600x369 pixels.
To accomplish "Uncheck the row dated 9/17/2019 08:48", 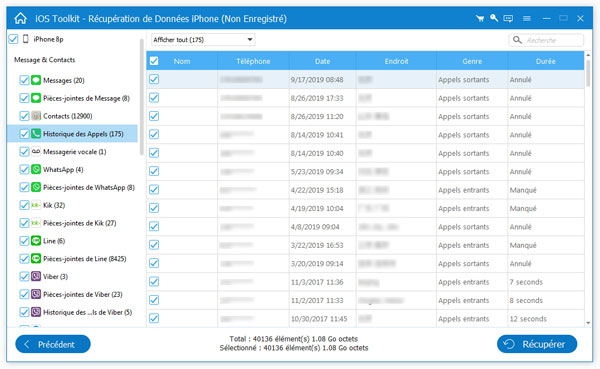I will tap(154, 79).
